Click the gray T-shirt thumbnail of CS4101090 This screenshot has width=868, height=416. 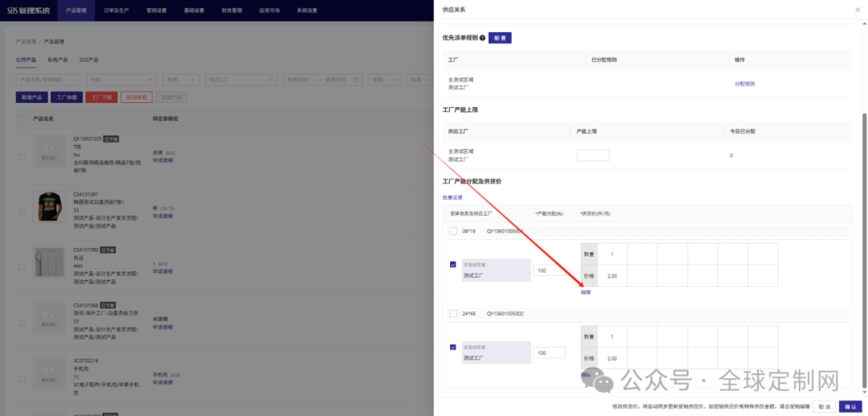tap(49, 262)
